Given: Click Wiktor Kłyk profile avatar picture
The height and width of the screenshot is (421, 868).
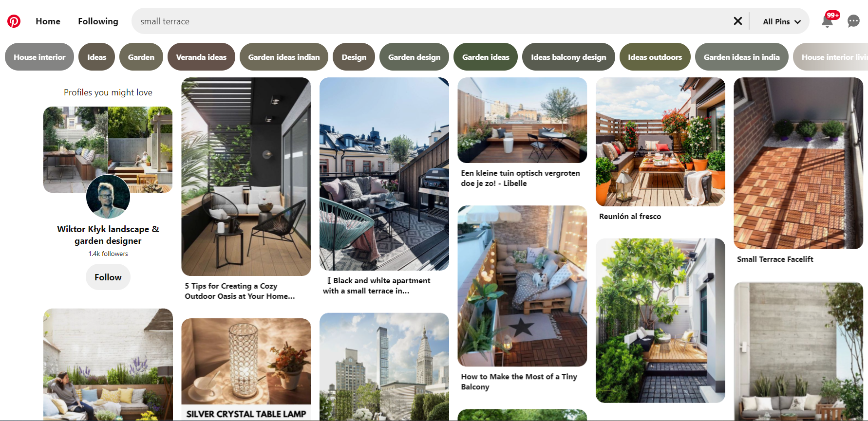Looking at the screenshot, I should (x=108, y=196).
